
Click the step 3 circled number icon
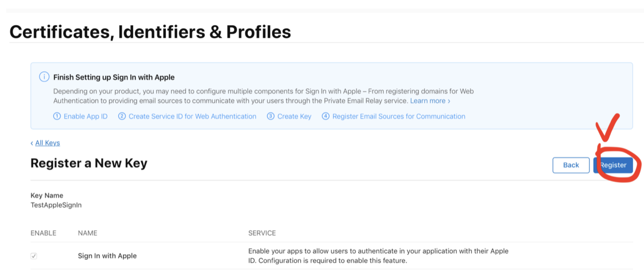[271, 116]
